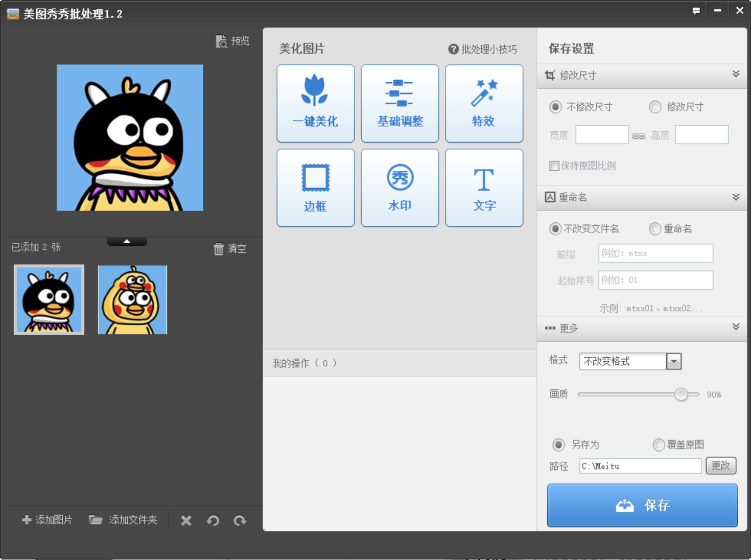Select 修改尺寸 radio button

click(655, 107)
